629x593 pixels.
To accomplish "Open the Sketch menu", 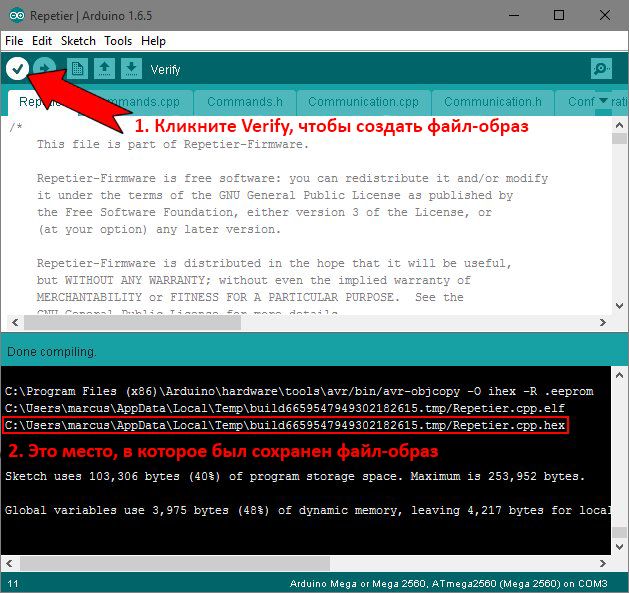I will tap(78, 41).
